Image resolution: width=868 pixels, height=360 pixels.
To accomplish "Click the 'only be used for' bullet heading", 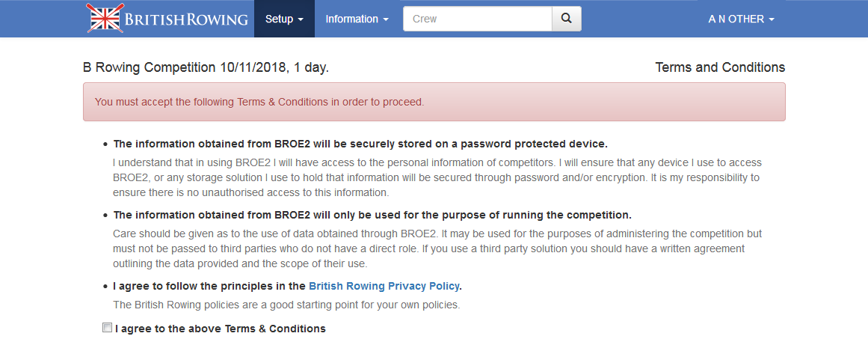I will point(372,215).
